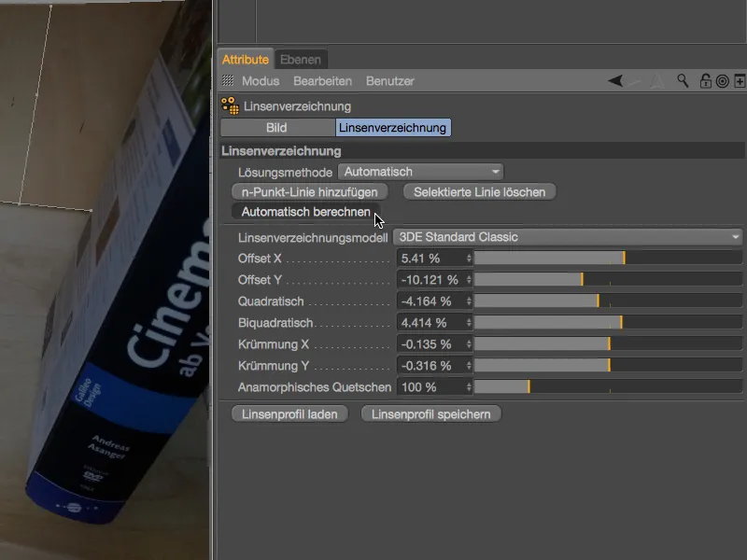Click the up arrow navigation icon

coord(657,81)
